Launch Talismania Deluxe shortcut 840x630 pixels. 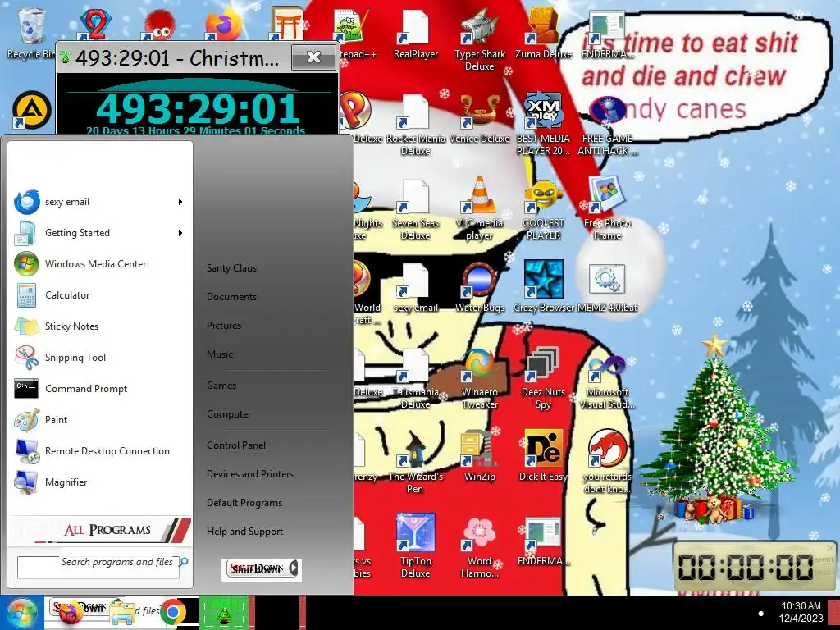415,378
